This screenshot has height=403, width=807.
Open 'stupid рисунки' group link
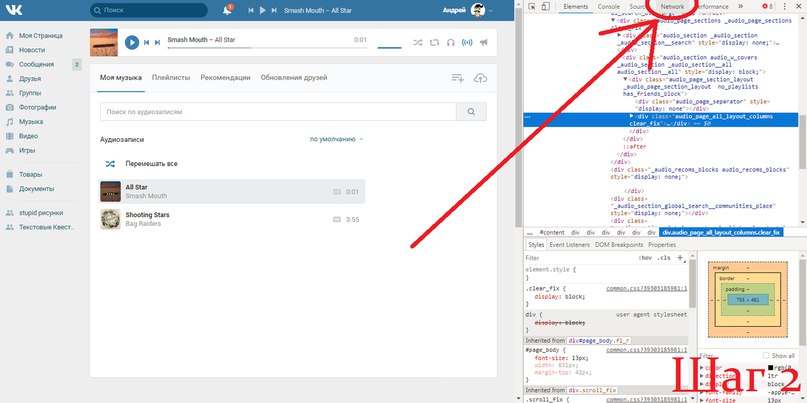coord(41,213)
